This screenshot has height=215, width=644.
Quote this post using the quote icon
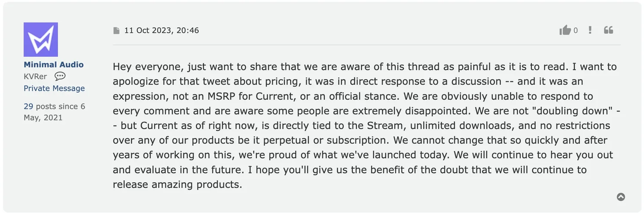(608, 30)
